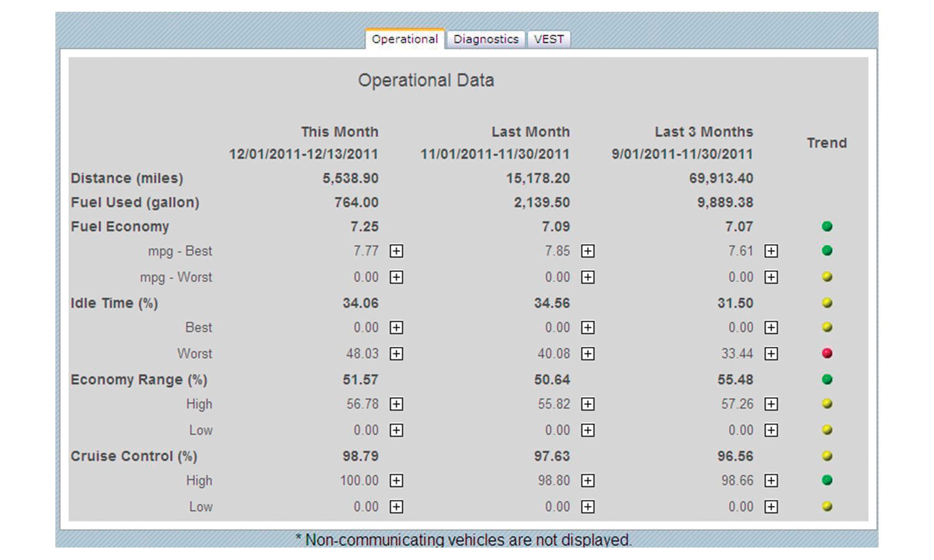This screenshot has width=934, height=560.
Task: Click the Trend column header
Action: pos(827,143)
